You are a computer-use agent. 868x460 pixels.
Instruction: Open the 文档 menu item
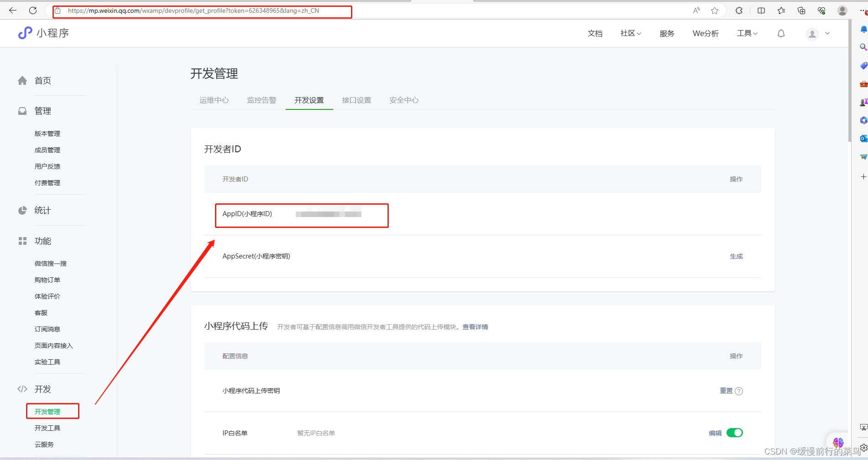(595, 33)
